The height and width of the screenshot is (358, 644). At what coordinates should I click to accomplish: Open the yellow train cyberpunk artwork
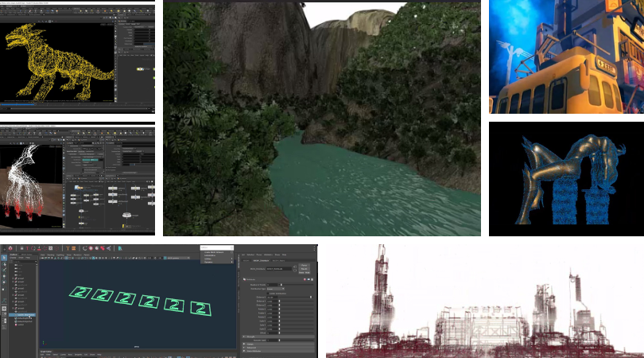[566, 56]
